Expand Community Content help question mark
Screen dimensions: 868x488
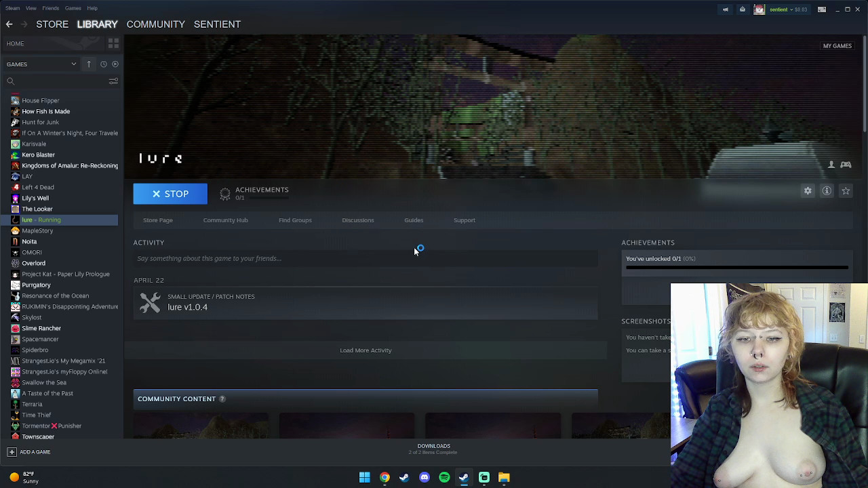click(x=222, y=399)
